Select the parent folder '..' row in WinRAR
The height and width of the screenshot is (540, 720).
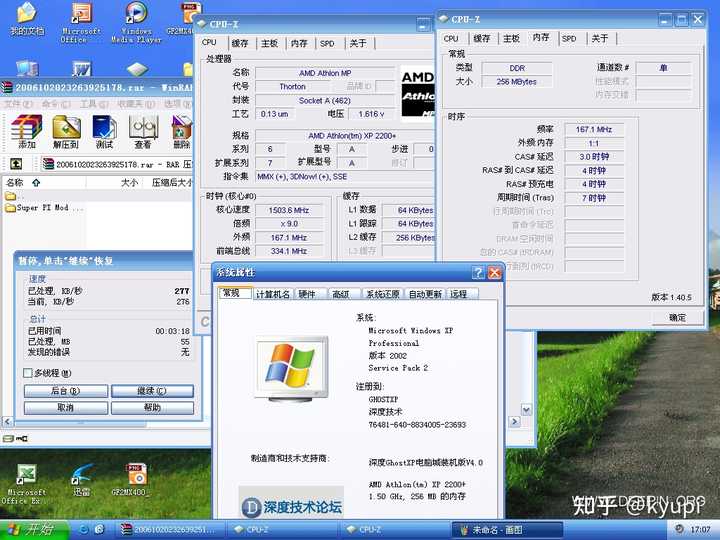coord(14,197)
